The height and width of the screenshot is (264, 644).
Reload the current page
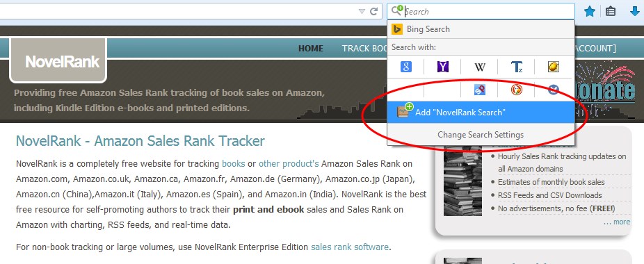[x=373, y=12]
